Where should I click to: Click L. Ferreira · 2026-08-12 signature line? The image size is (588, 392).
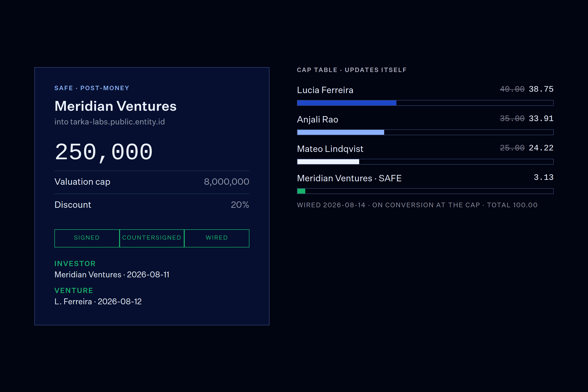[x=98, y=302]
